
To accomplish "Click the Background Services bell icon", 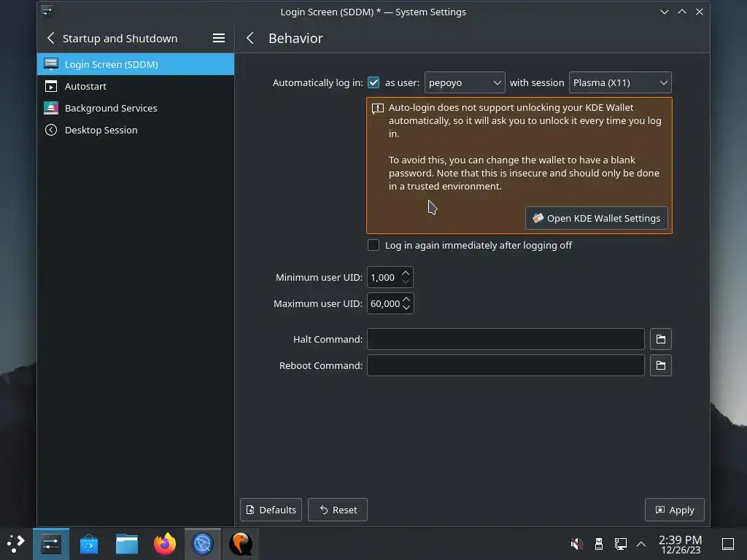I will 51,108.
